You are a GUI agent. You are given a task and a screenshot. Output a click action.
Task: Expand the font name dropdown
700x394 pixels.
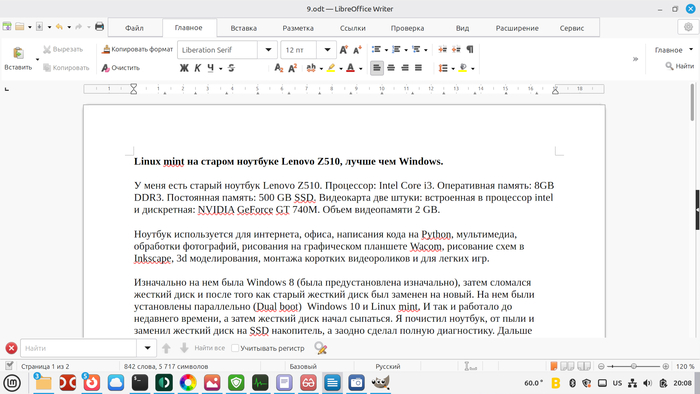click(x=268, y=50)
